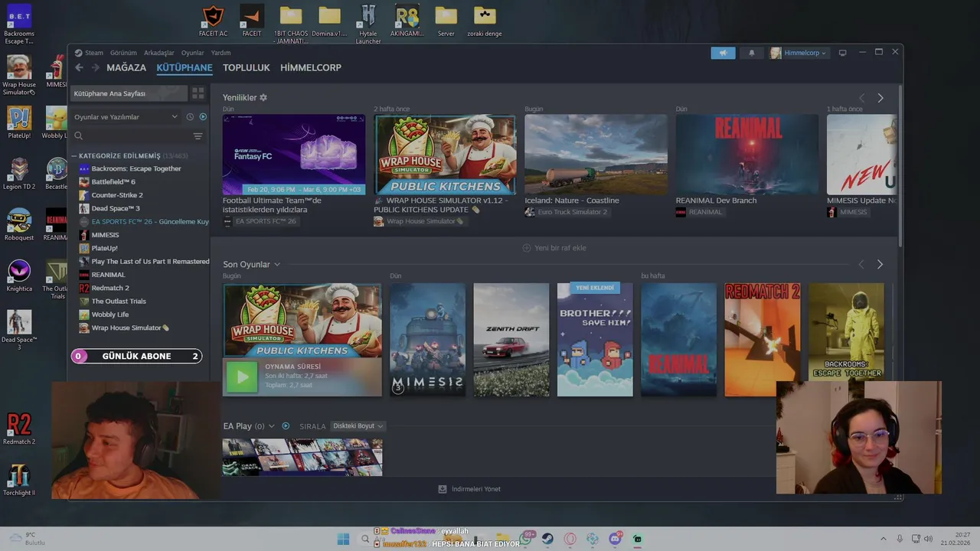Open the MIMESIS game cover in Son Oyunlar

[427, 340]
